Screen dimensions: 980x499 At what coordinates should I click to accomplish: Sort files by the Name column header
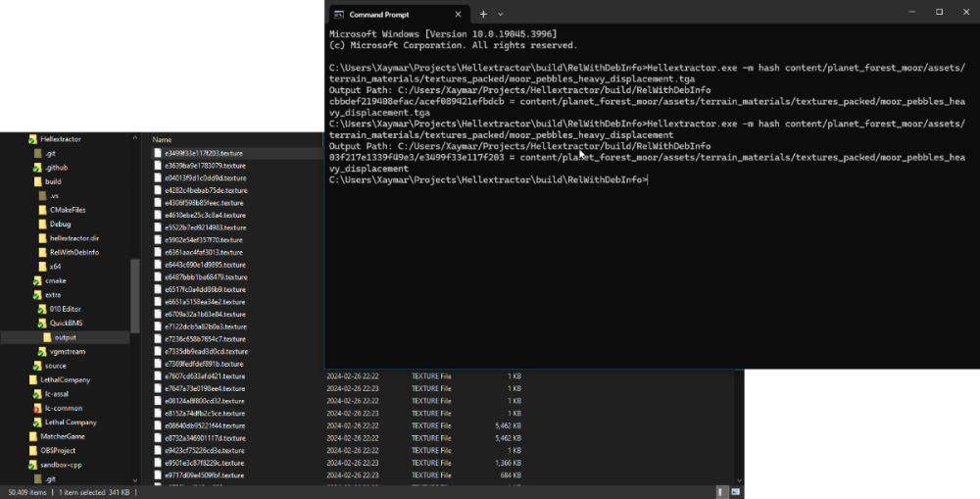point(163,139)
